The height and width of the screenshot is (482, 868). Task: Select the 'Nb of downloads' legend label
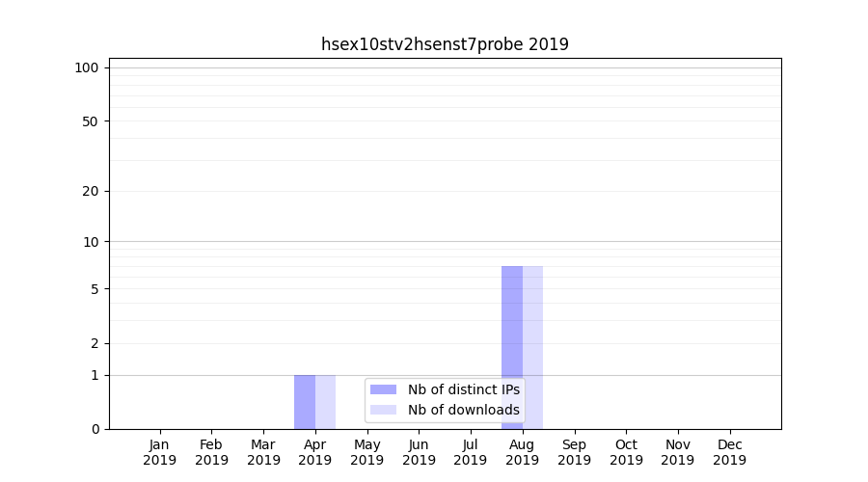point(463,410)
